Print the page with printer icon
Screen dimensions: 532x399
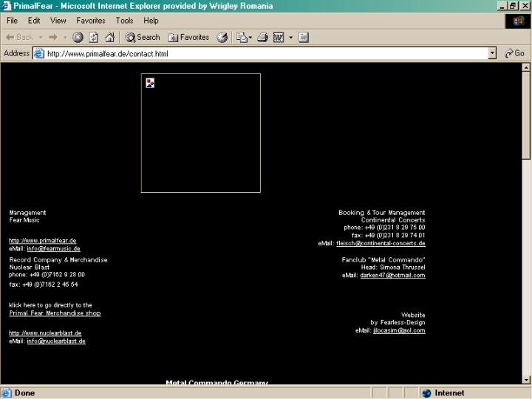pyautogui.click(x=262, y=38)
